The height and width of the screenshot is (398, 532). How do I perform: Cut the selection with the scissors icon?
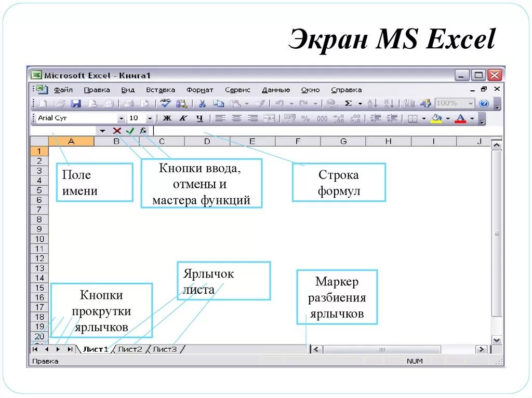click(202, 103)
